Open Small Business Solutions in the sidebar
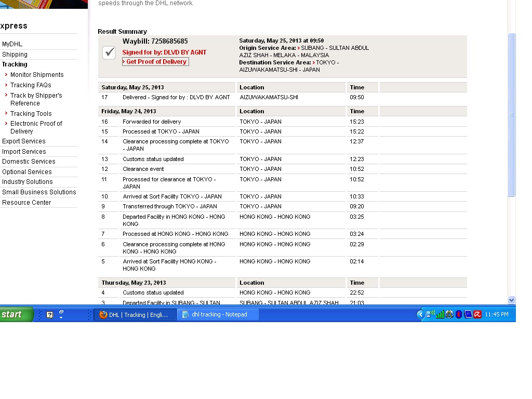532x399 pixels. pyautogui.click(x=39, y=192)
